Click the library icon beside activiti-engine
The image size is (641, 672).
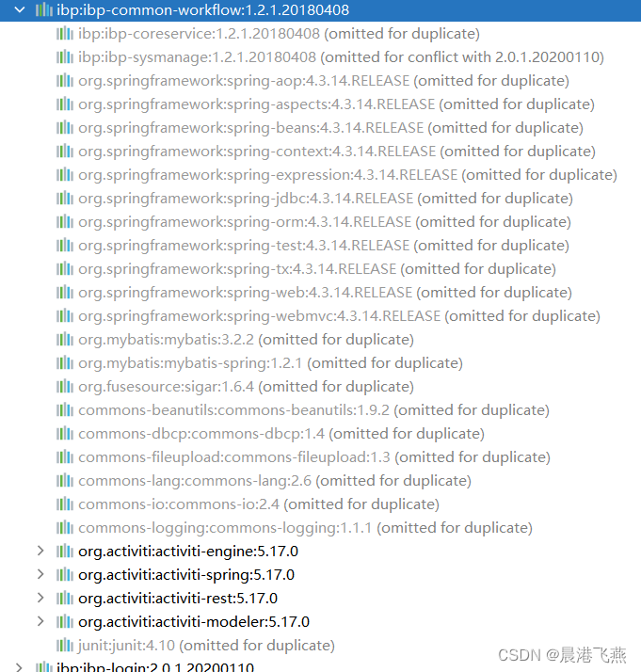pyautogui.click(x=65, y=551)
